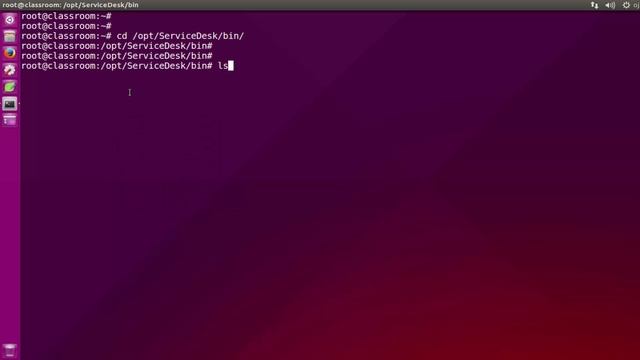Viewport: 640px width, 360px height.
Task: Open System Settings from the dock
Action: coord(9,70)
